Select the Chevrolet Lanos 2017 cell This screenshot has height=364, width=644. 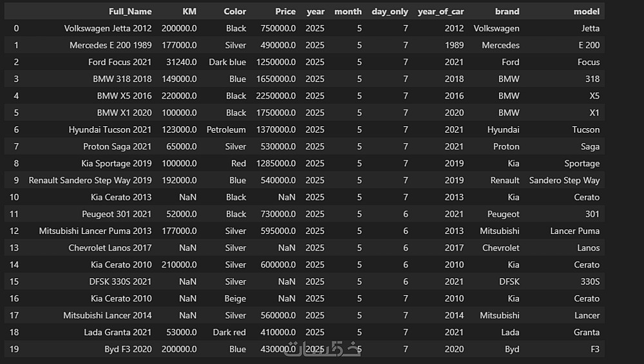click(110, 247)
